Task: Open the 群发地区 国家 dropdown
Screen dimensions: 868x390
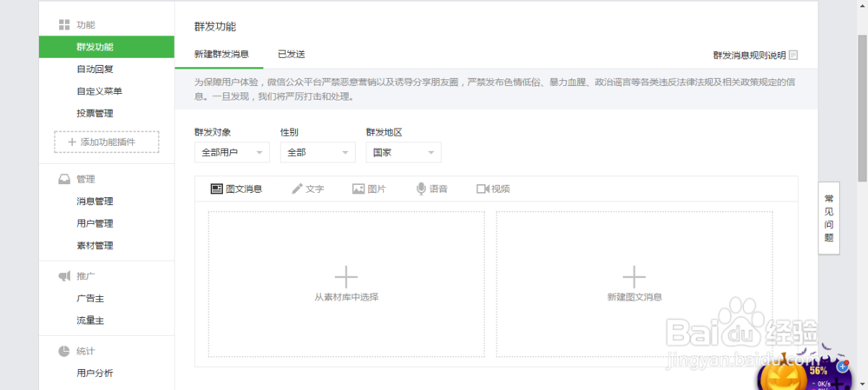Action: [404, 152]
